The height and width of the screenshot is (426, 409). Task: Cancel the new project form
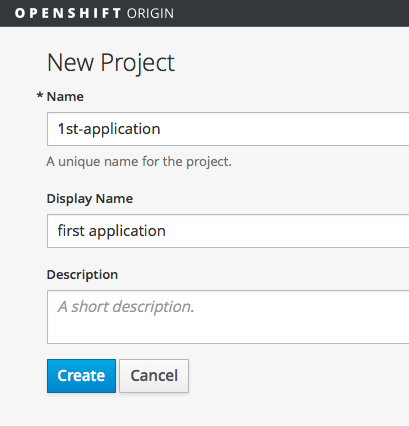pos(154,376)
